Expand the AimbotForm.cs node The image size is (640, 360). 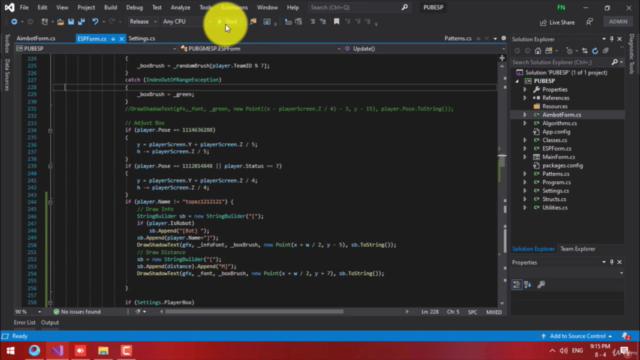click(525, 115)
